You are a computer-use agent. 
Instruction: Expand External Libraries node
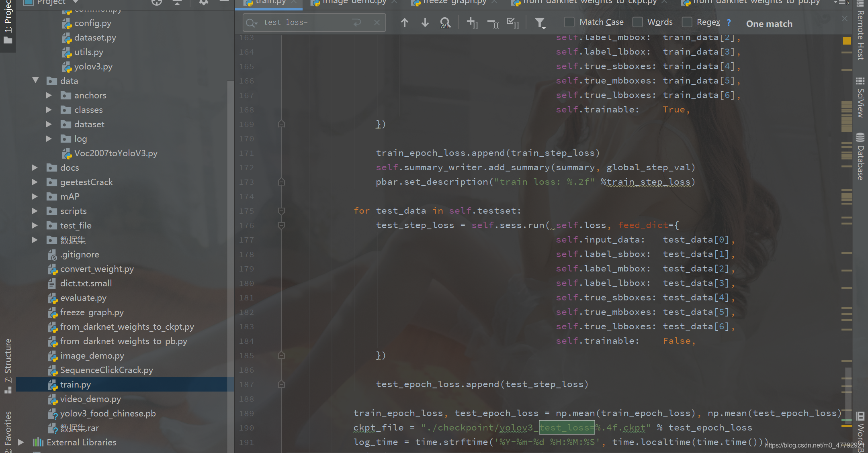pos(21,442)
